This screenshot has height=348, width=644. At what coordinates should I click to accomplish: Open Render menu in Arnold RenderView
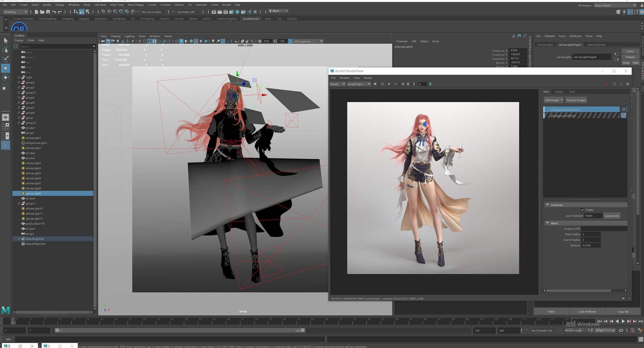[368, 78]
